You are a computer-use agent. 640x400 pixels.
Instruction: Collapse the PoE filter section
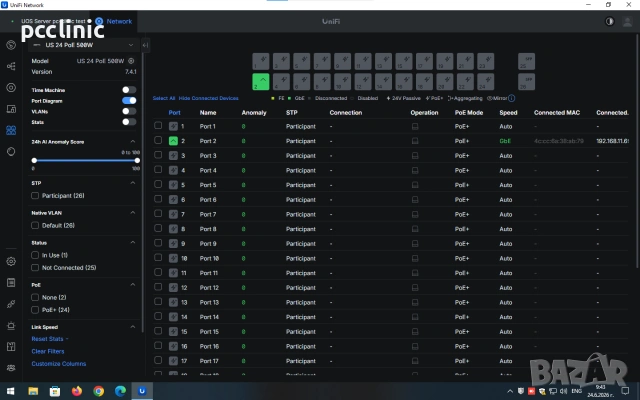[x=133, y=284]
